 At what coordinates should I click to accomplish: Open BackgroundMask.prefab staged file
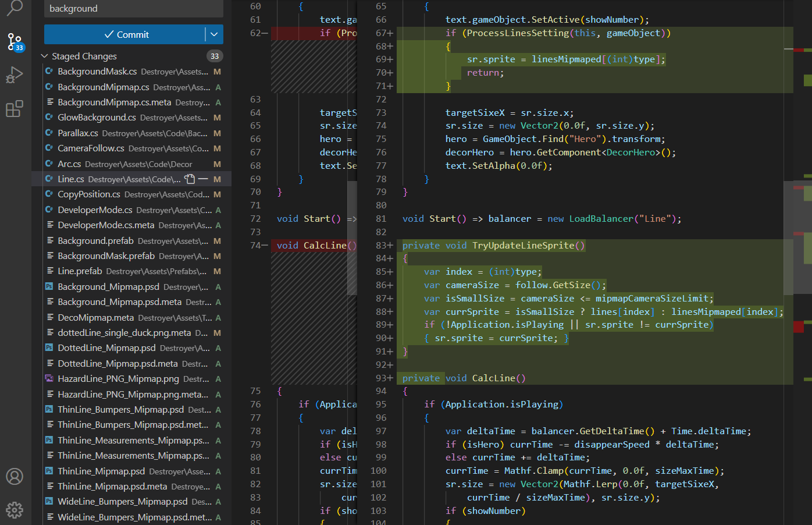coord(131,256)
